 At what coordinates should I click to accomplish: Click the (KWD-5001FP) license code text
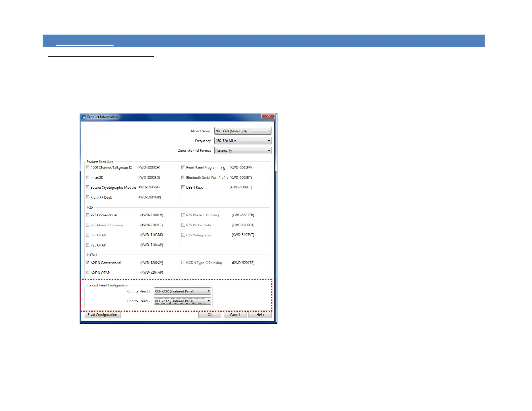[x=240, y=167]
